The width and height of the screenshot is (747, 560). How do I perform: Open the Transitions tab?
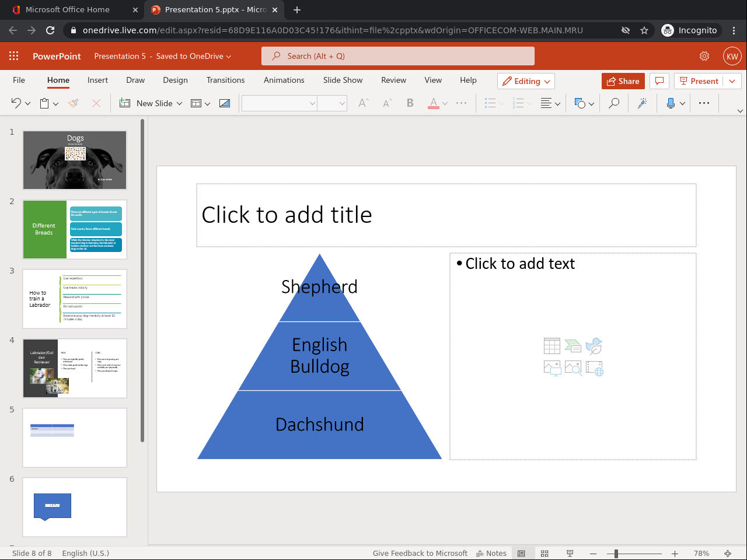[x=225, y=80]
